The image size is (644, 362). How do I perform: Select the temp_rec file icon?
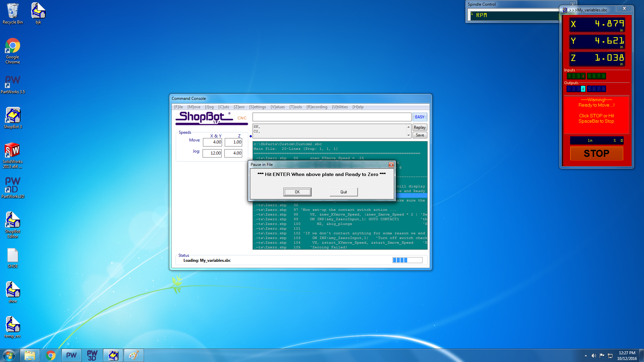point(13,327)
